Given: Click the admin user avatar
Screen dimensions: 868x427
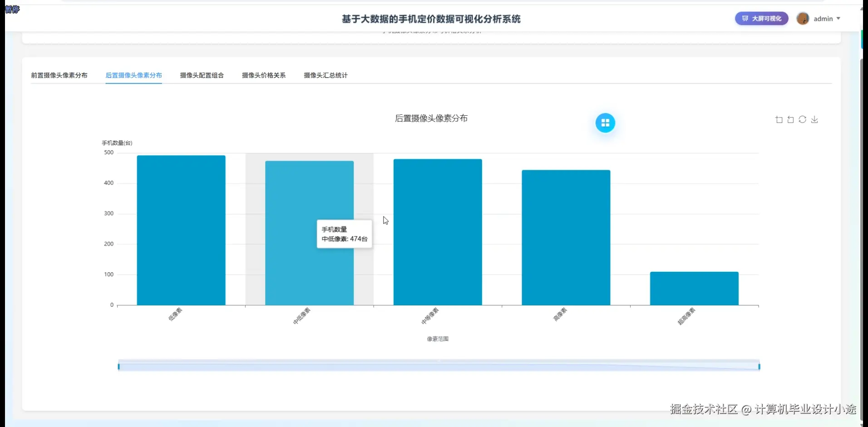Looking at the screenshot, I should point(803,19).
